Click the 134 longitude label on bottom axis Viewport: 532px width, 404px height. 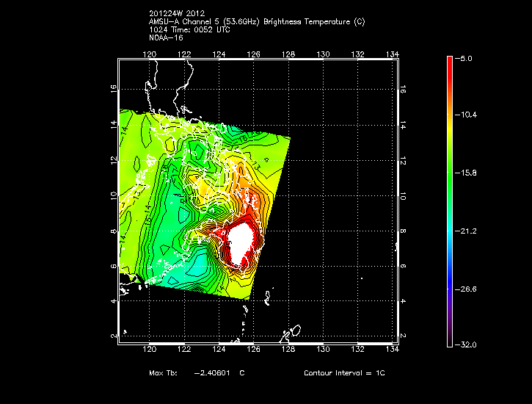pyautogui.click(x=392, y=350)
